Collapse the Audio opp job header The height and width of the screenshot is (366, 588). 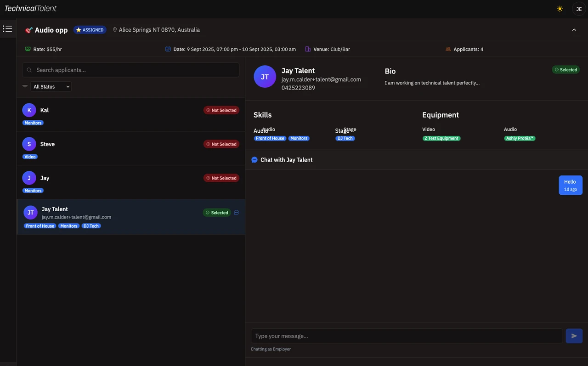coord(574,30)
